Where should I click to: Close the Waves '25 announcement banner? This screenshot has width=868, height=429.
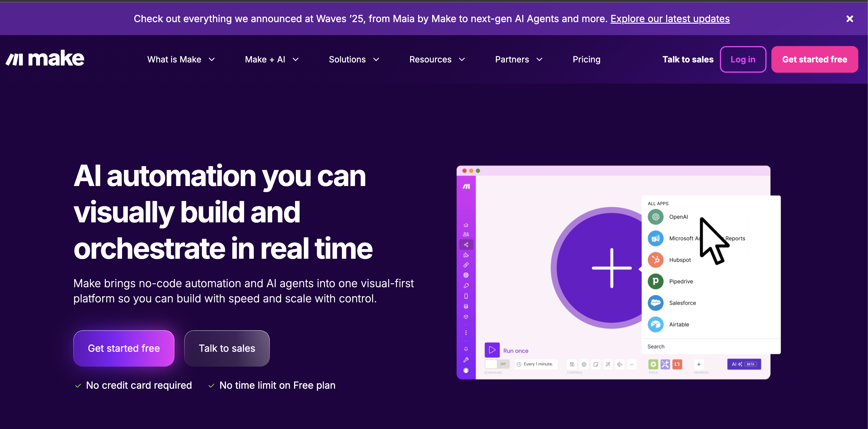850,19
